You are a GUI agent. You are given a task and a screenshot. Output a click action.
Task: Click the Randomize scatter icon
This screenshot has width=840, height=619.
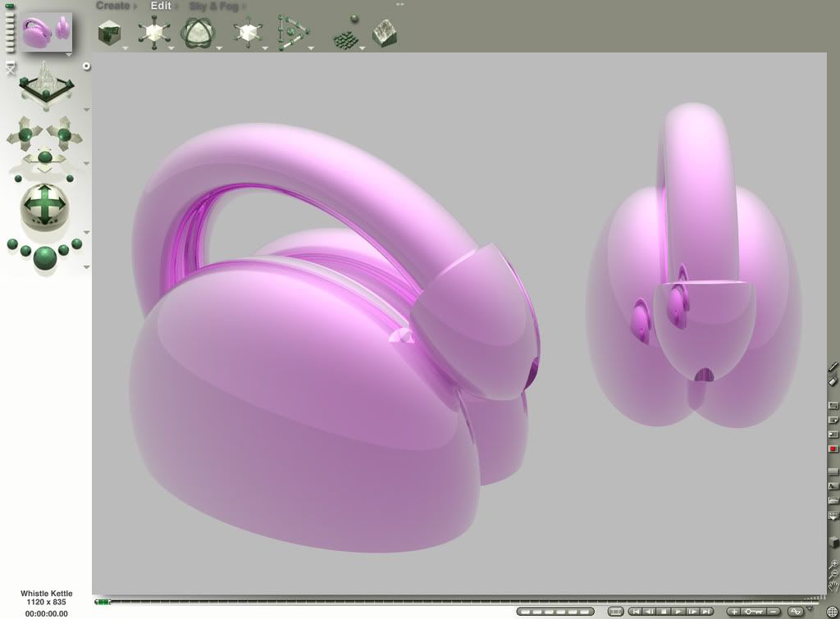click(347, 34)
